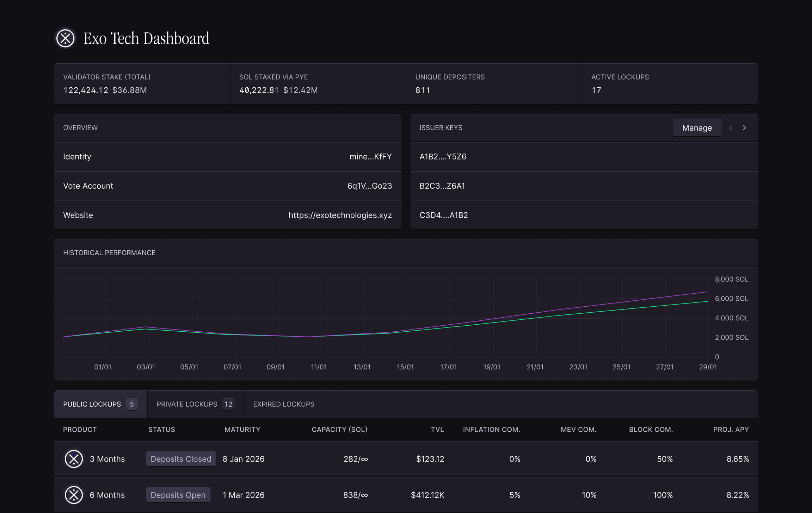Open the Expired Lockups tab

[283, 404]
